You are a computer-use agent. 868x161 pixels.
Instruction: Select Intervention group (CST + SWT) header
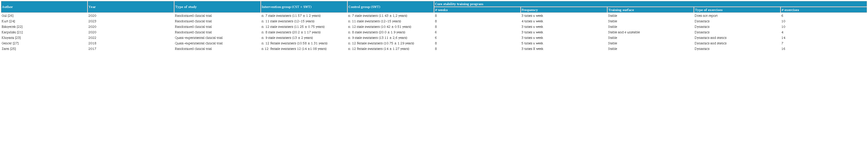tap(286, 7)
